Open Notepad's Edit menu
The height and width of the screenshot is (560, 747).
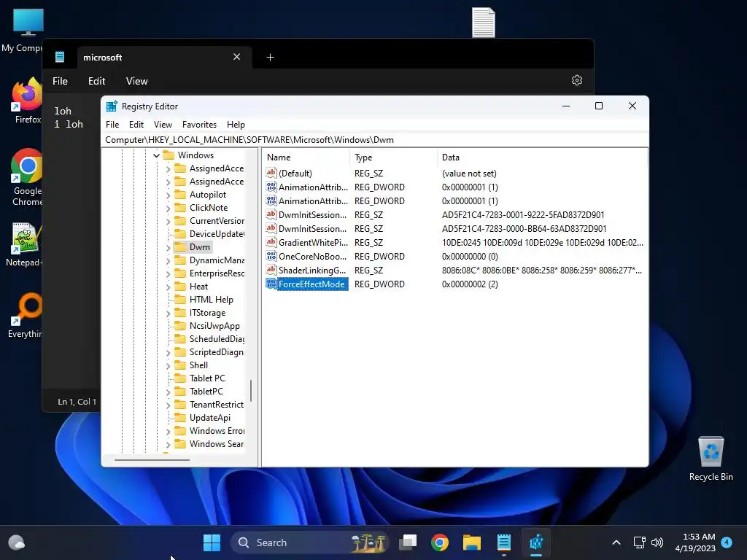pyautogui.click(x=97, y=81)
